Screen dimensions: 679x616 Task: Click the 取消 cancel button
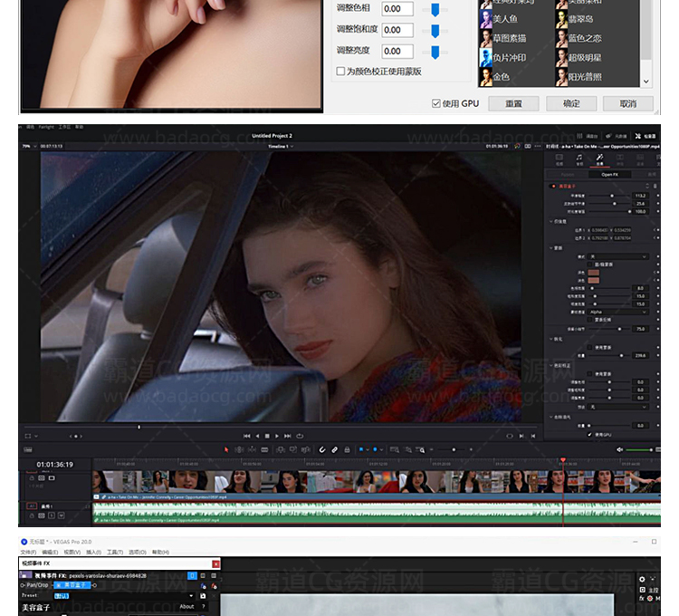click(628, 103)
